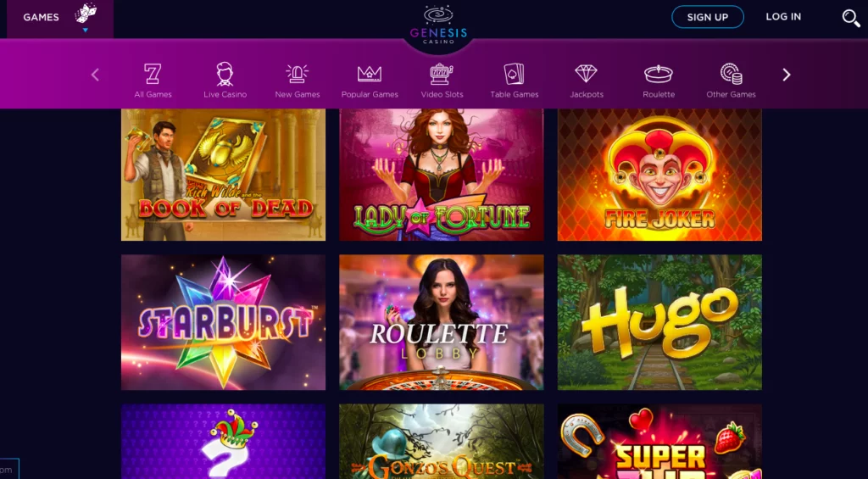This screenshot has height=479, width=868.
Task: Open the Video Slots machine icon
Action: (x=442, y=74)
